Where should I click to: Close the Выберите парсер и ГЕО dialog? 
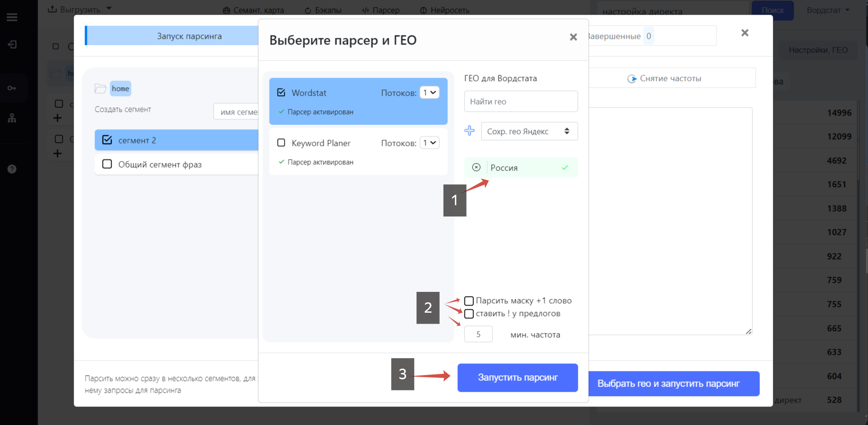coord(573,37)
